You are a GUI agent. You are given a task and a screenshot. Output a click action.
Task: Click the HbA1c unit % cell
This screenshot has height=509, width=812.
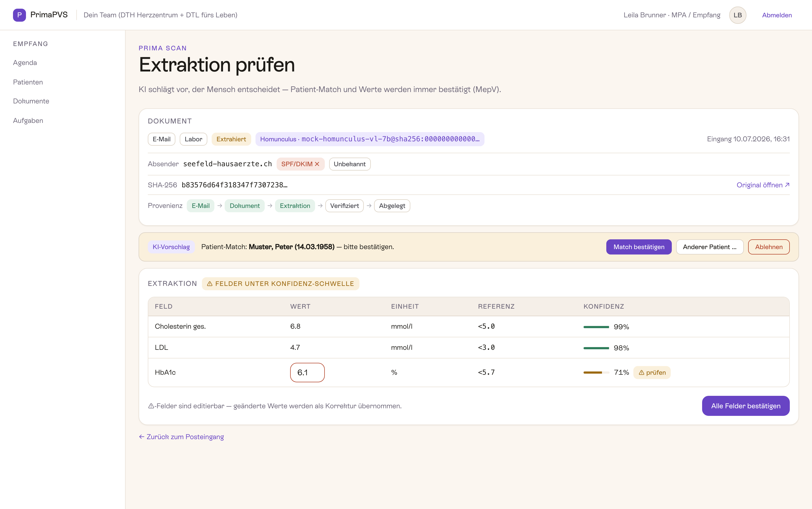pyautogui.click(x=394, y=372)
